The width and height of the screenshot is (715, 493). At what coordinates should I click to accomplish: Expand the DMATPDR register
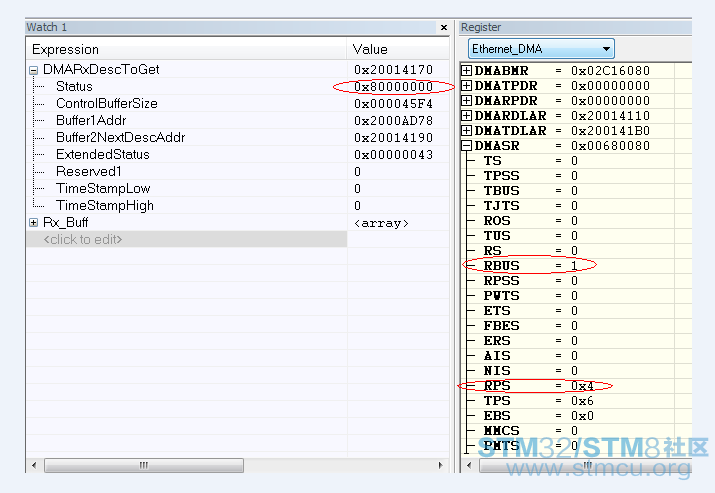(x=466, y=85)
